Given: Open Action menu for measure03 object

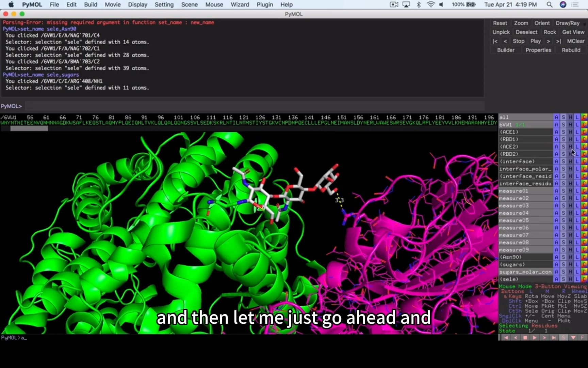Looking at the screenshot, I should coord(556,205).
